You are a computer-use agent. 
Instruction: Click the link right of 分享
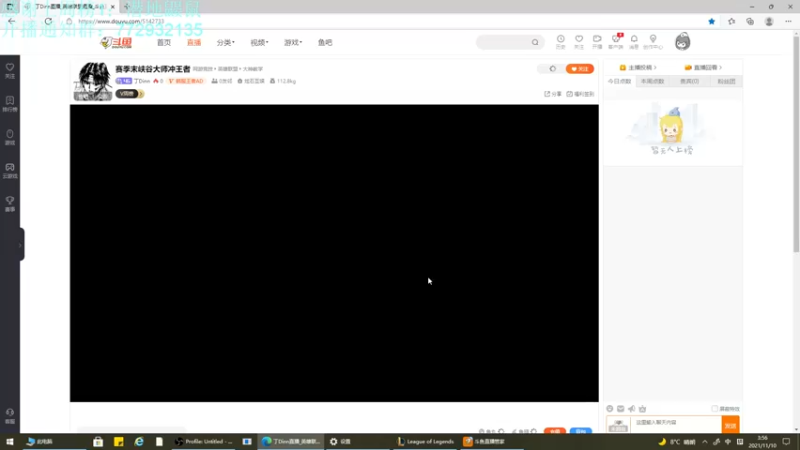[x=580, y=94]
